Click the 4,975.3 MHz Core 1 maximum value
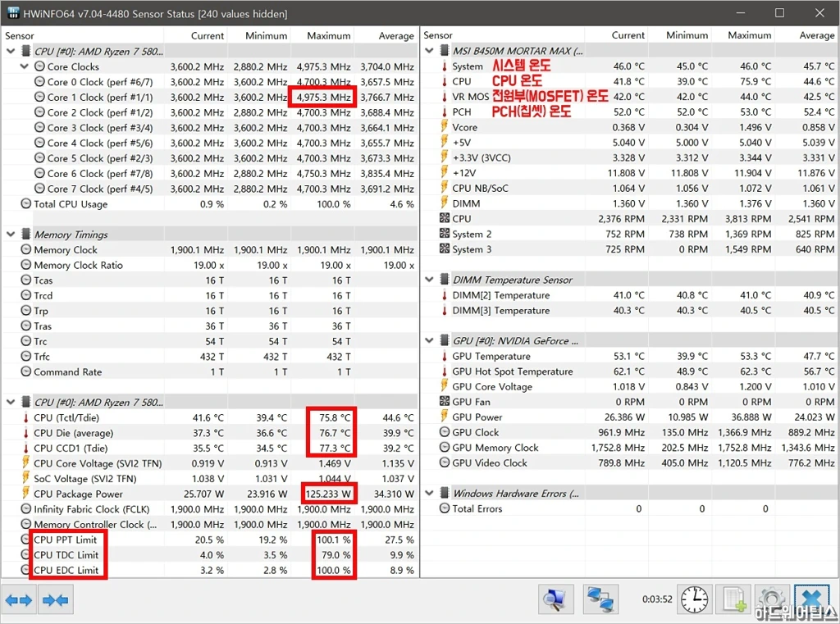 [x=323, y=97]
